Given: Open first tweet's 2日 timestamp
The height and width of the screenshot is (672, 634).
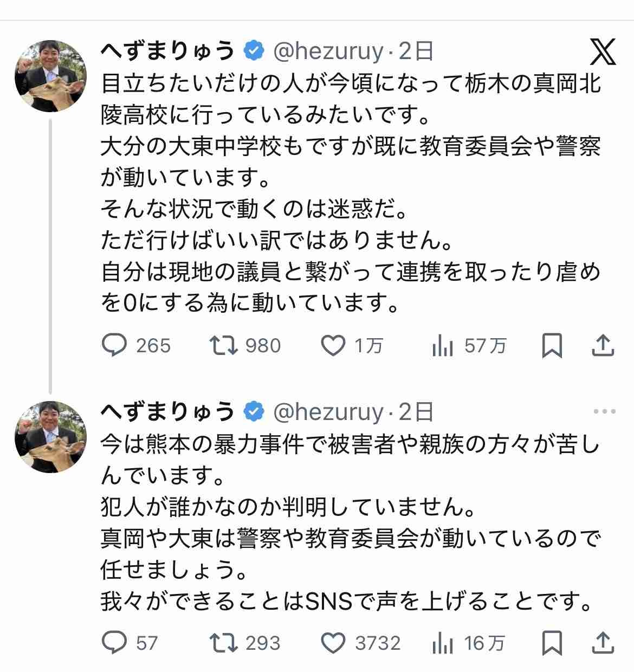Looking at the screenshot, I should click(416, 51).
